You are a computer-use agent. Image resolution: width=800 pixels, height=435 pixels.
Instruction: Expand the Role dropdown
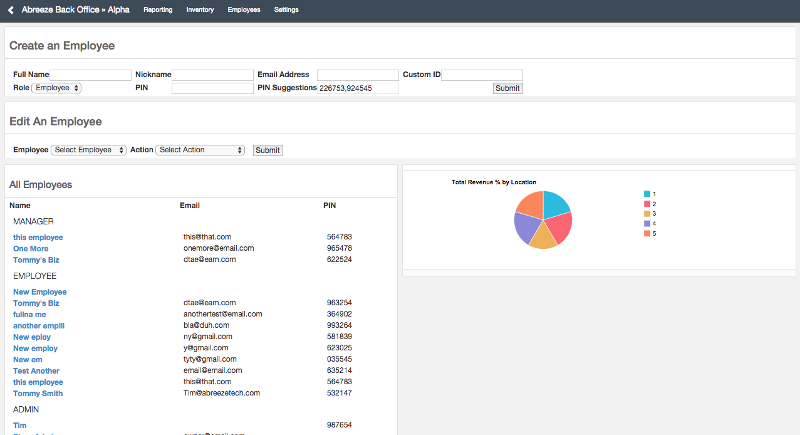(x=57, y=88)
